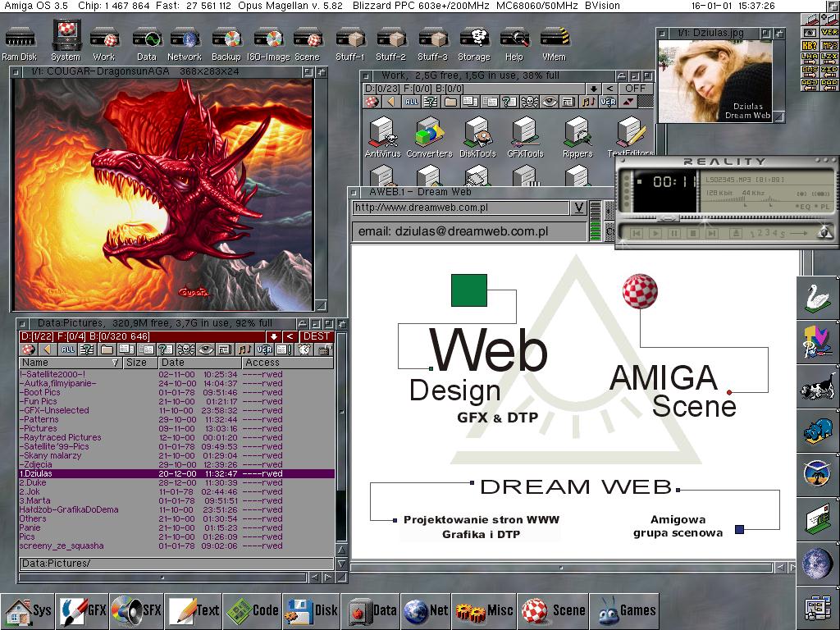
Task: Click the play button in Reality player
Action: [655, 234]
